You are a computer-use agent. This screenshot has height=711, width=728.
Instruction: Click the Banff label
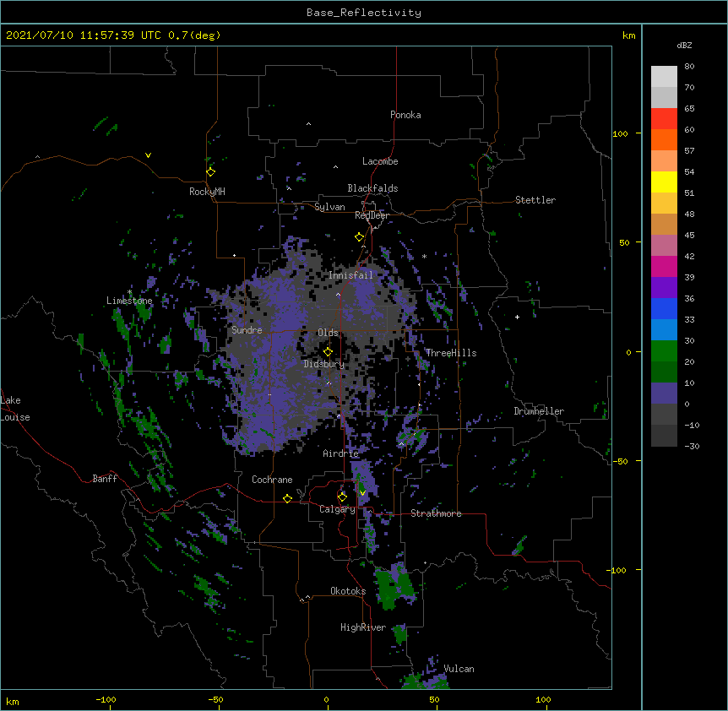point(105,479)
